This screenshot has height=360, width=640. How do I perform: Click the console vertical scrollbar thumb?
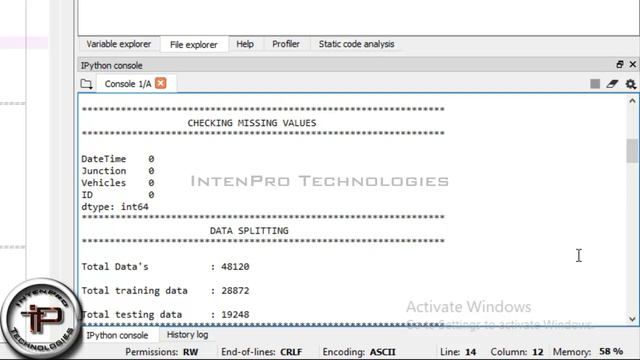pyautogui.click(x=632, y=151)
